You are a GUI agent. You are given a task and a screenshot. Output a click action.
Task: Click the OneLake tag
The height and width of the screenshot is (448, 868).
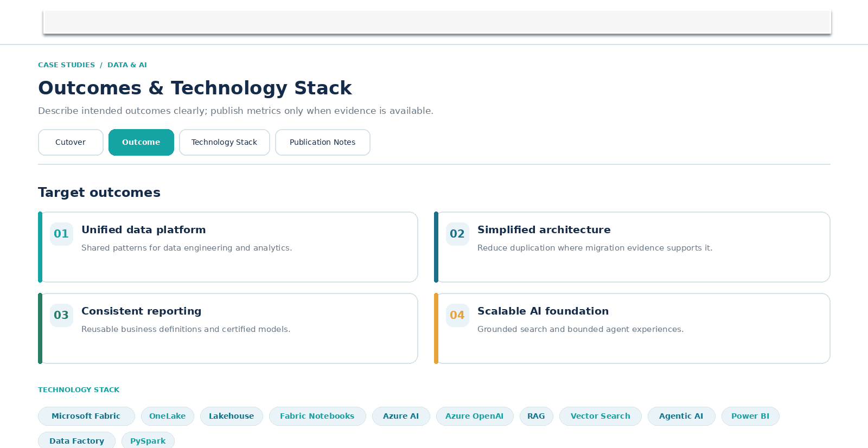point(168,416)
